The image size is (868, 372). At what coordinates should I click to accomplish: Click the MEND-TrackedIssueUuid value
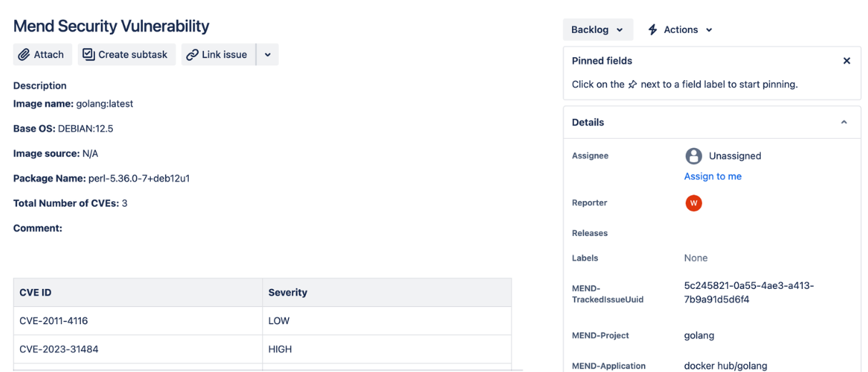point(748,293)
